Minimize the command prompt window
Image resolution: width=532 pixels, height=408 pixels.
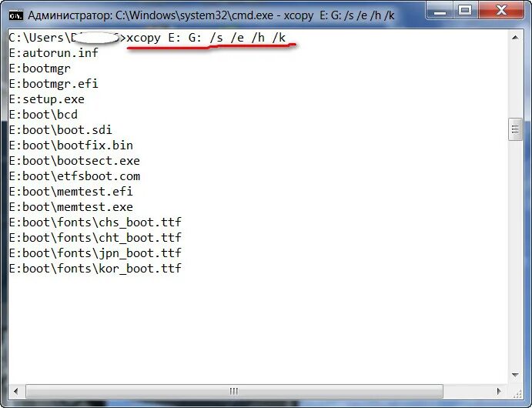440,12
